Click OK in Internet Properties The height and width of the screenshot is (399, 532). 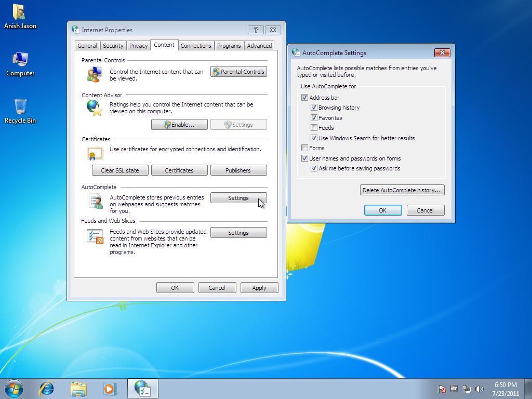pos(175,288)
